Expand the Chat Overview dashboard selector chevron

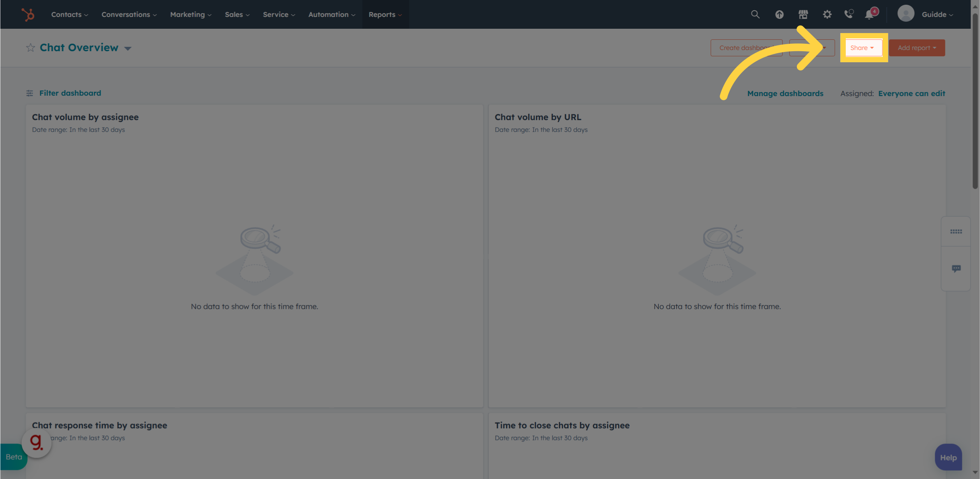pos(128,48)
